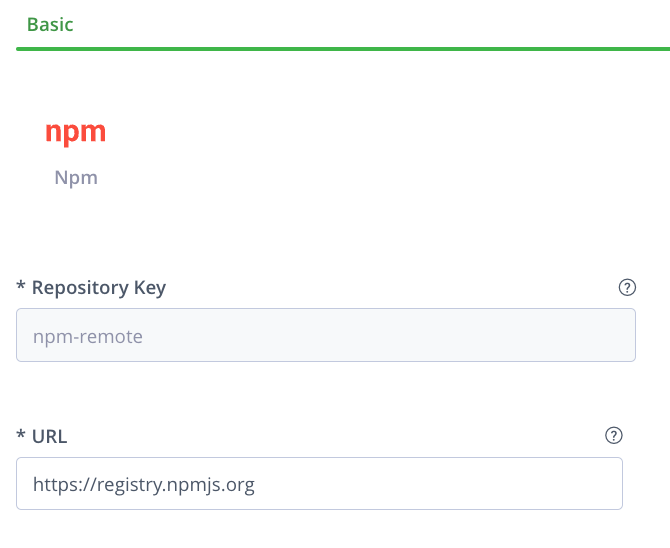This screenshot has height=548, width=670.
Task: Click the URL field label
Action: [49, 436]
